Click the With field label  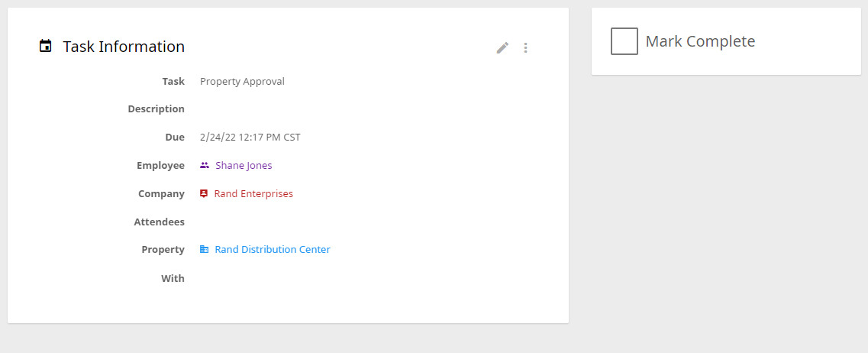(x=173, y=278)
